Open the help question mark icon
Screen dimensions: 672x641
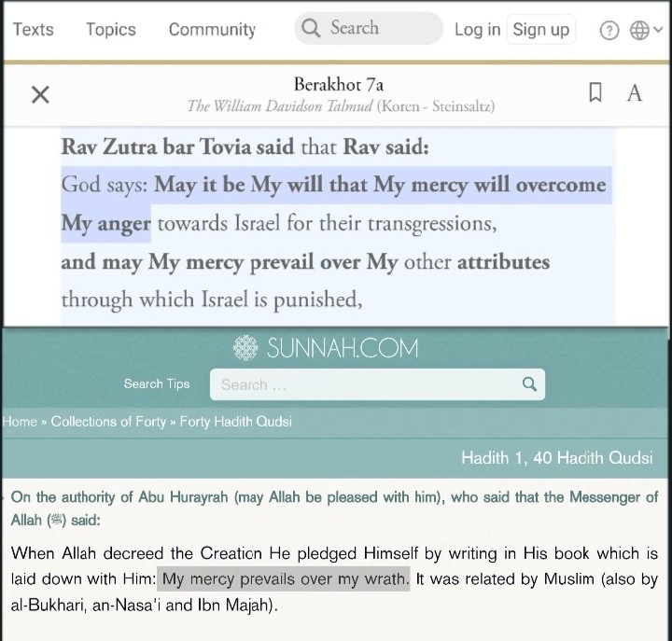609,31
